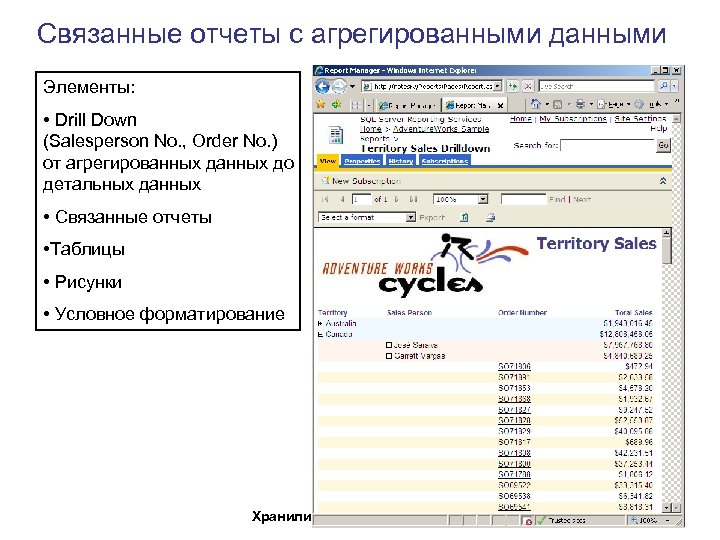Click the Live Search magnifier icon

(x=663, y=86)
